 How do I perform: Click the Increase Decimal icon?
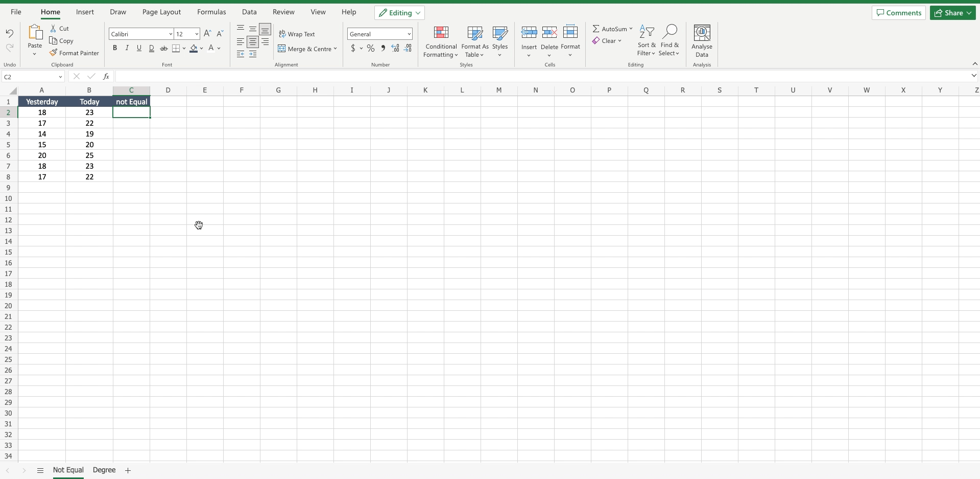[x=395, y=48]
